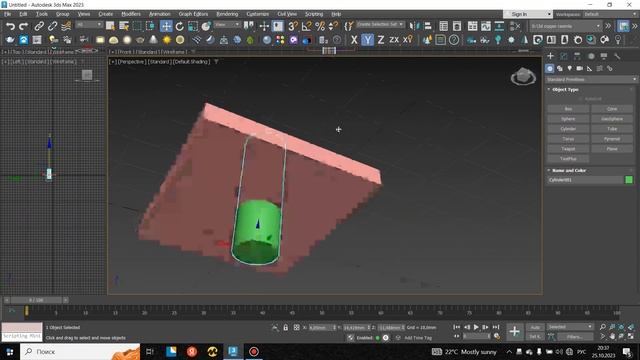The width and height of the screenshot is (640, 360).
Task: Click the teapot render icon in second toolbar
Action: pos(10,40)
